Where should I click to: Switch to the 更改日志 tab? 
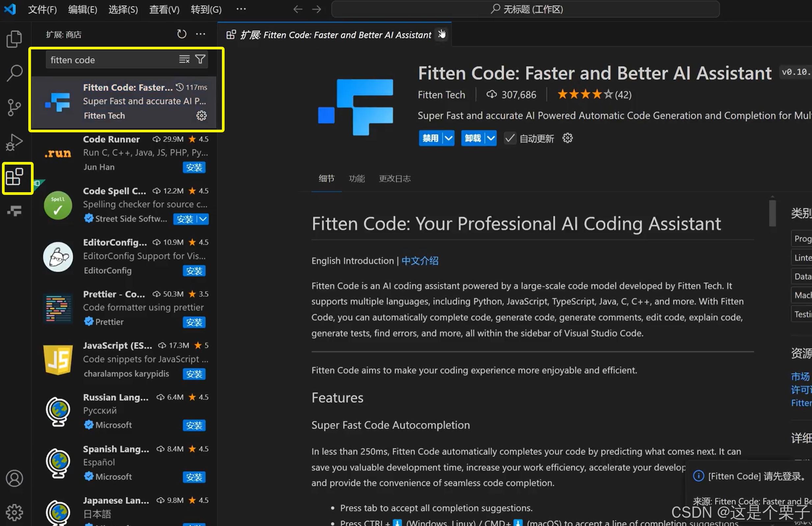click(394, 178)
